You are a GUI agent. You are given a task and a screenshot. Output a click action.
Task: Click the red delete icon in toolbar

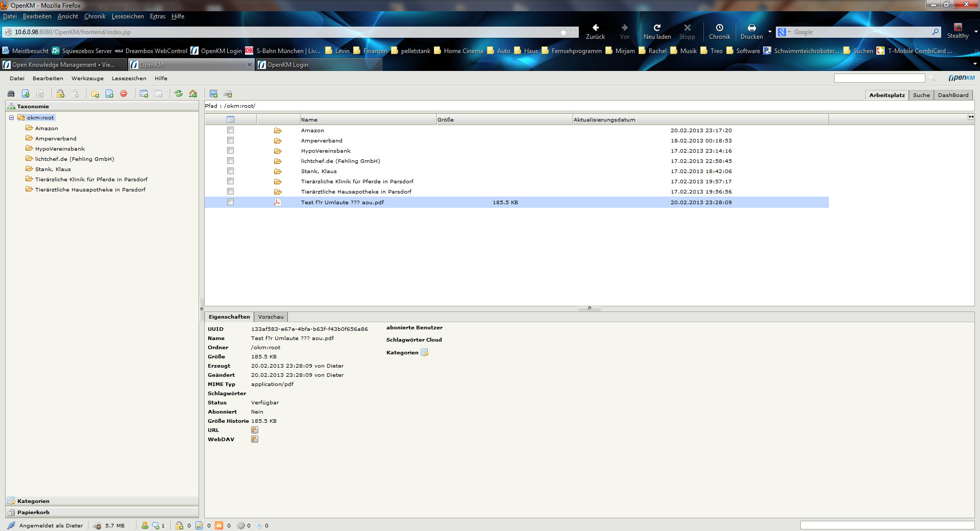tap(124, 94)
